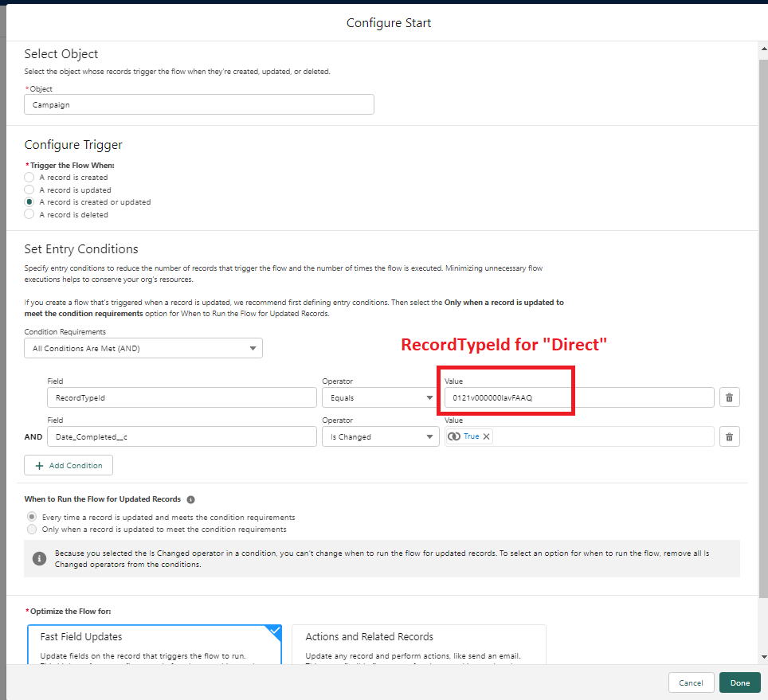Click the Done button
Image resolution: width=768 pixels, height=700 pixels.
[x=739, y=682]
